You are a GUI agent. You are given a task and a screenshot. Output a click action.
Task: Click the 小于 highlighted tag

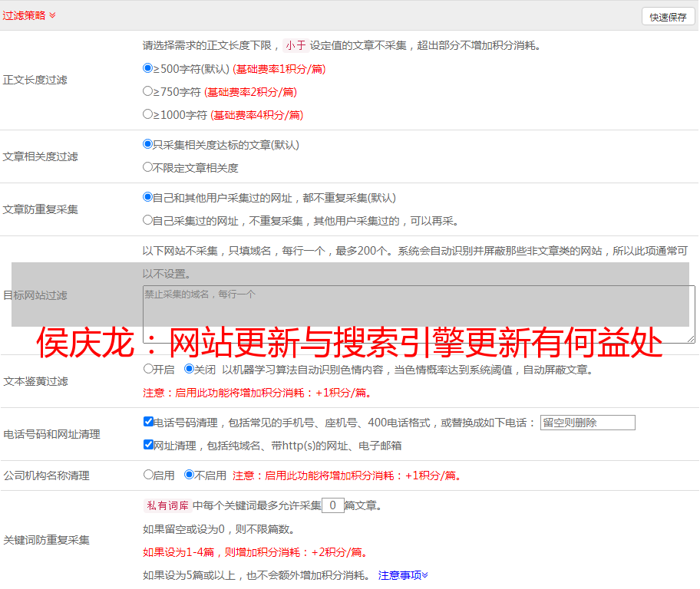coord(296,45)
